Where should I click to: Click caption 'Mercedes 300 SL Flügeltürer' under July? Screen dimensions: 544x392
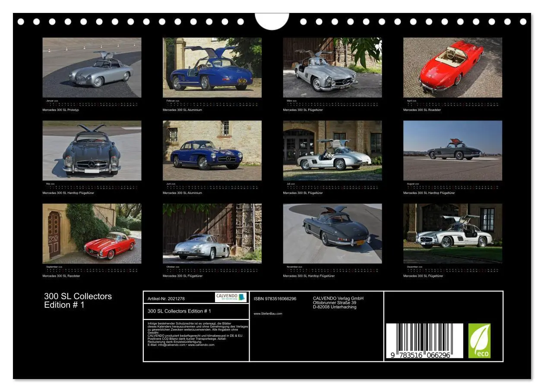303,193
